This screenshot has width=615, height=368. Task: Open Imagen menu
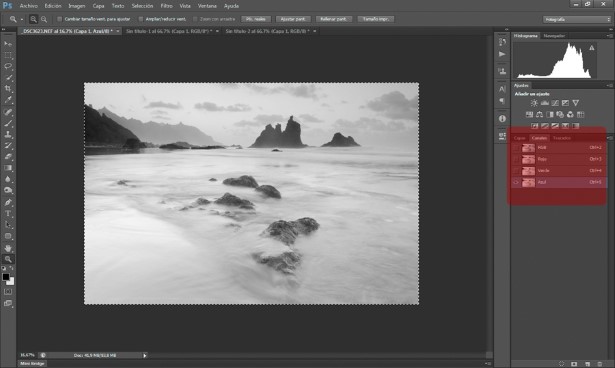(76, 6)
